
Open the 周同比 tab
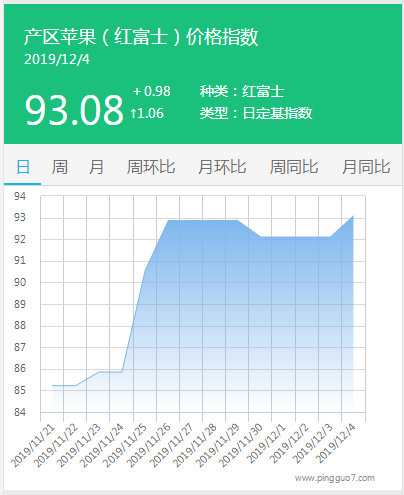[x=294, y=167]
